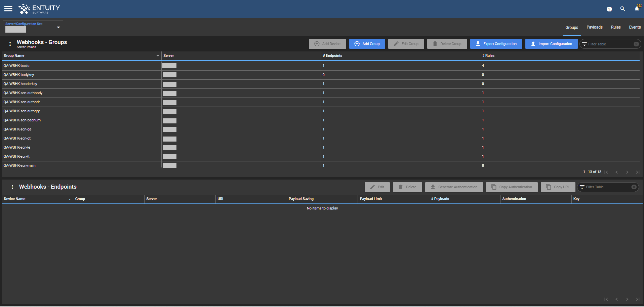Screen dimensions: 644x307
Task: Focus the Endpoints Filter Table input
Action: point(607,187)
